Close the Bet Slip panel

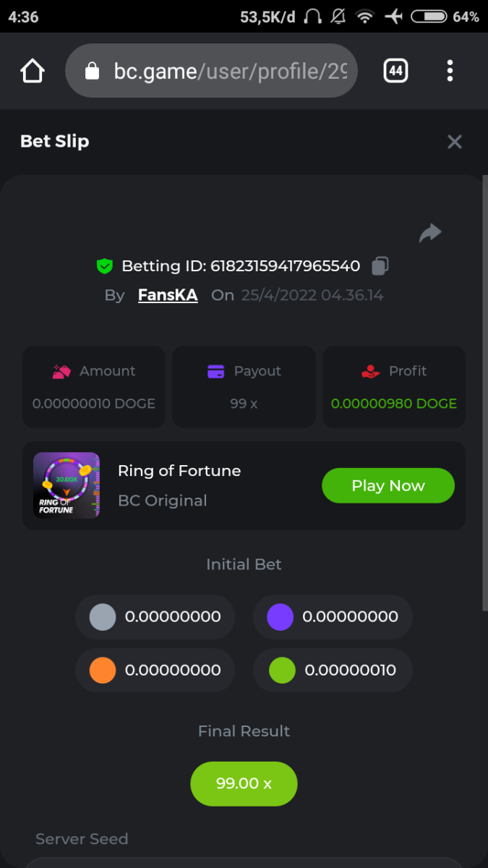[x=454, y=142]
